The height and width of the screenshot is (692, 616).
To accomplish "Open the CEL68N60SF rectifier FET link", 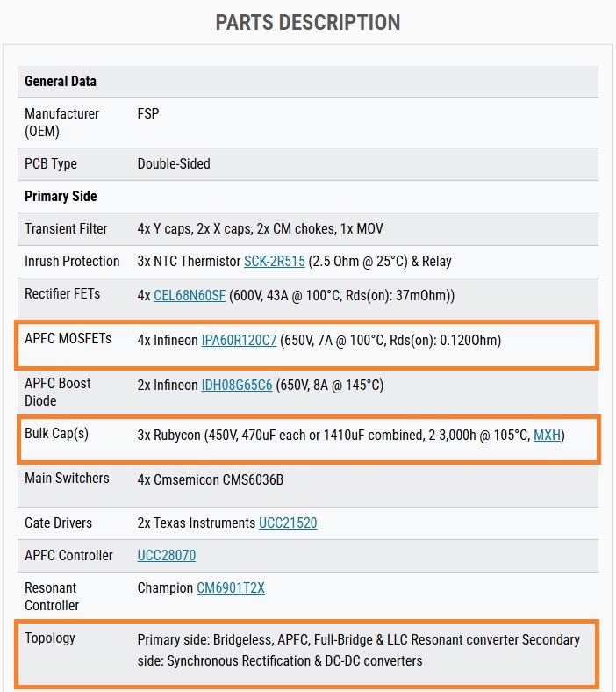I will [190, 295].
